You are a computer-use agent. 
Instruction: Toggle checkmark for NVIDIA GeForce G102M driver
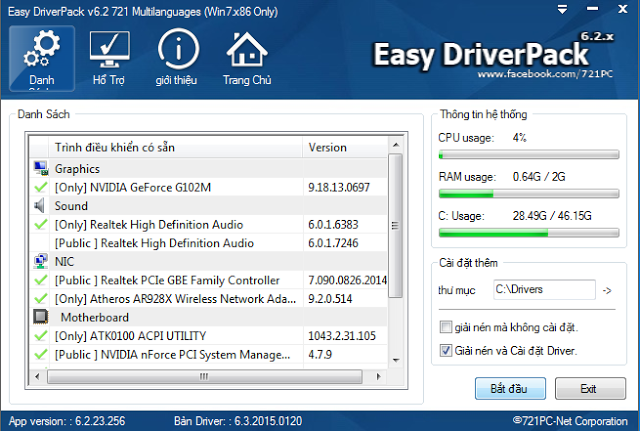coord(40,187)
